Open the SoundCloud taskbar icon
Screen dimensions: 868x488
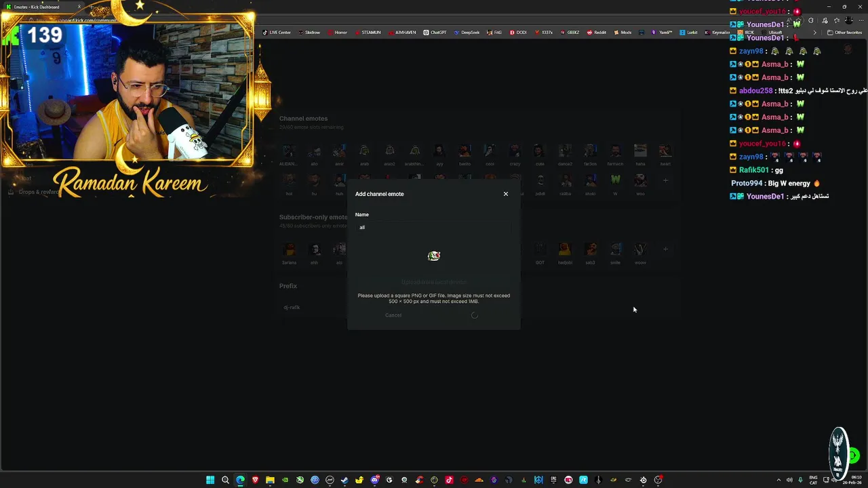(479, 480)
